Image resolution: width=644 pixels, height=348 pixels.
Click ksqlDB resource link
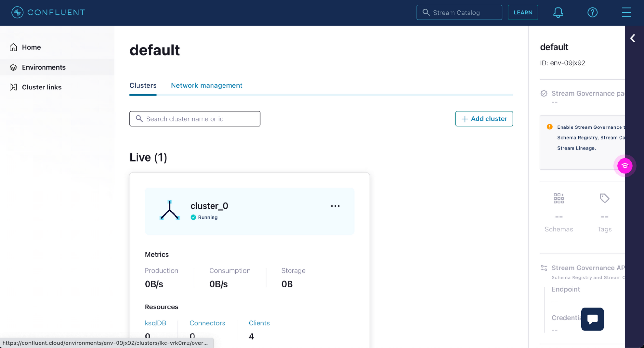pos(155,323)
